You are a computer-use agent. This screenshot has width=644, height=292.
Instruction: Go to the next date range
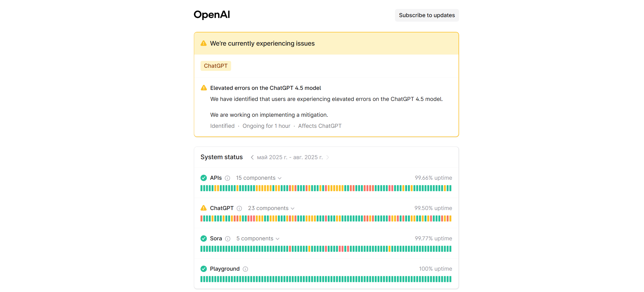pos(328,157)
